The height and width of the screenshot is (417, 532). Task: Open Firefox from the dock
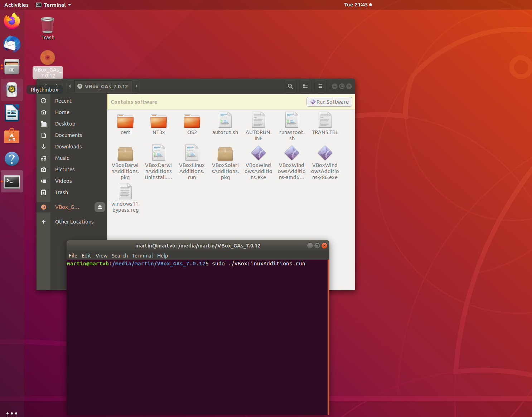coord(12,21)
